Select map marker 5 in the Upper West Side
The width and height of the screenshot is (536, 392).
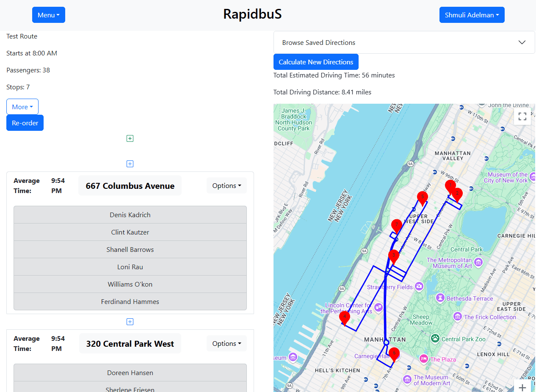pyautogui.click(x=422, y=197)
